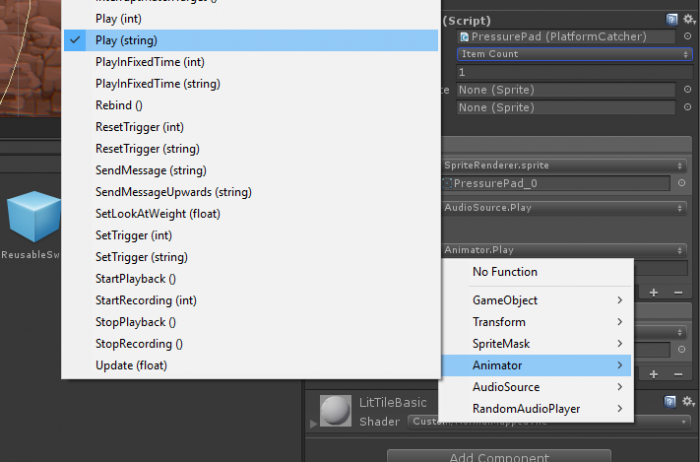
Task: Expand the LitTileBasic material foldout arrow
Action: click(312, 423)
